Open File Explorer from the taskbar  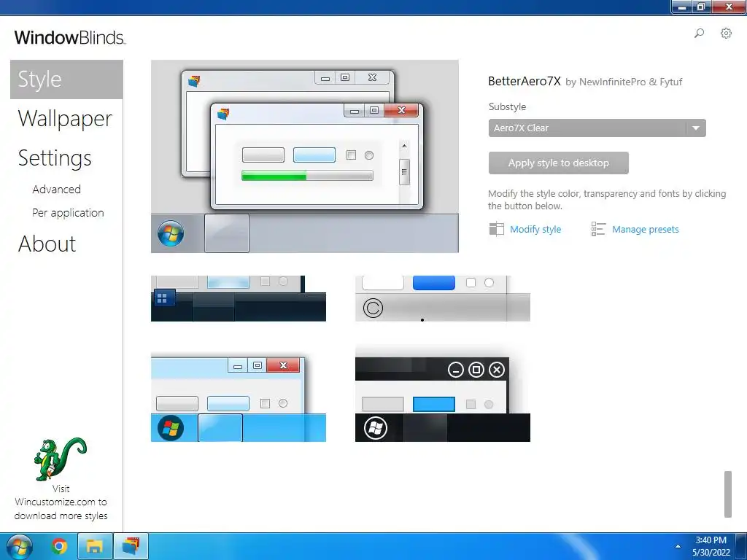pyautogui.click(x=95, y=546)
